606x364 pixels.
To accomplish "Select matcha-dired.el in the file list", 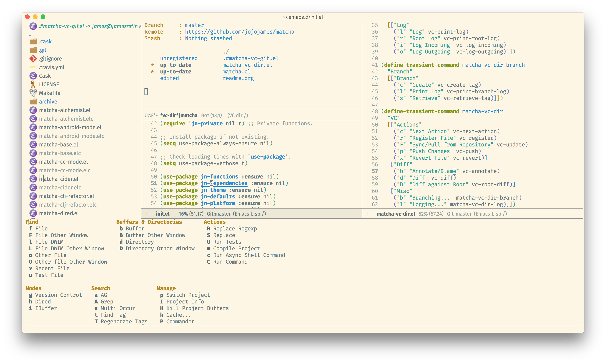I will 59,213.
